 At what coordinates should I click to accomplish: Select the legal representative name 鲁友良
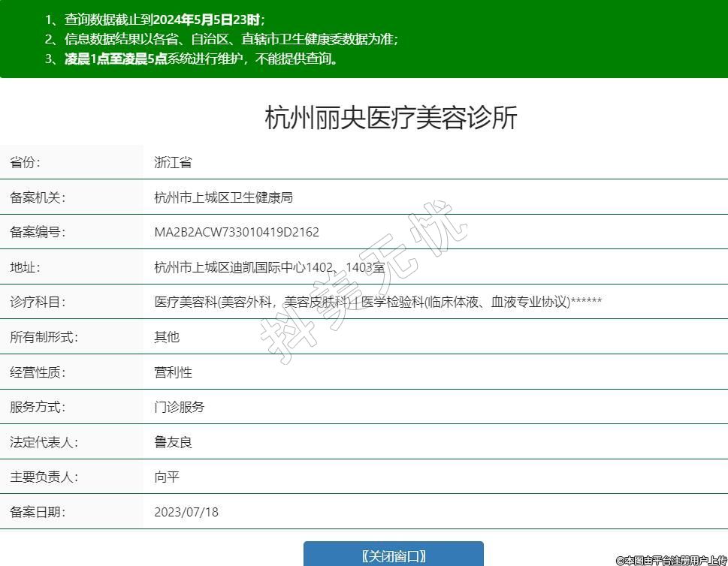(173, 442)
